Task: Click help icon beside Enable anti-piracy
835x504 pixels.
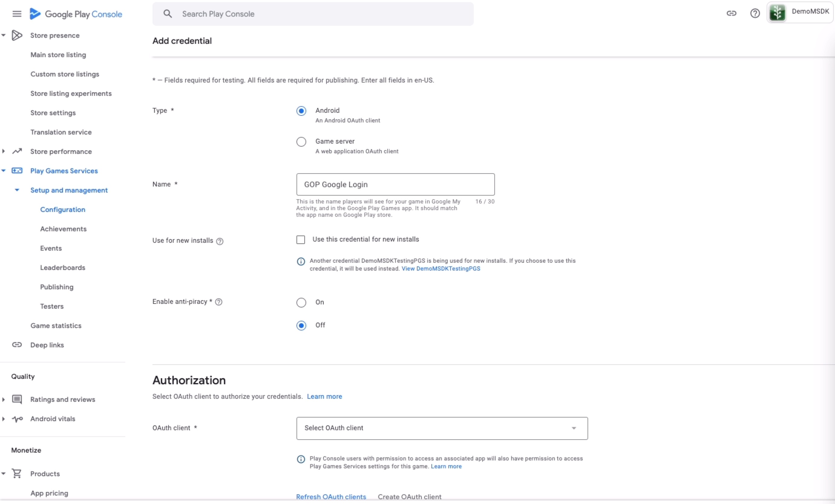Action: coord(219,302)
